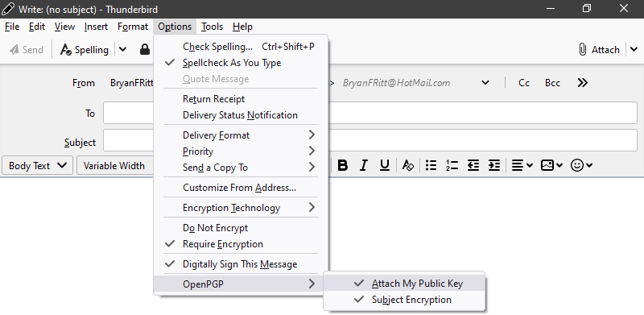
Task: Click the padlock encryption icon in toolbar
Action: [x=144, y=50]
